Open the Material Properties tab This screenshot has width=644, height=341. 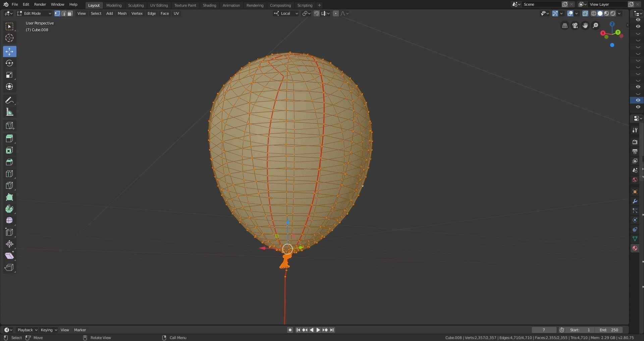tap(635, 248)
